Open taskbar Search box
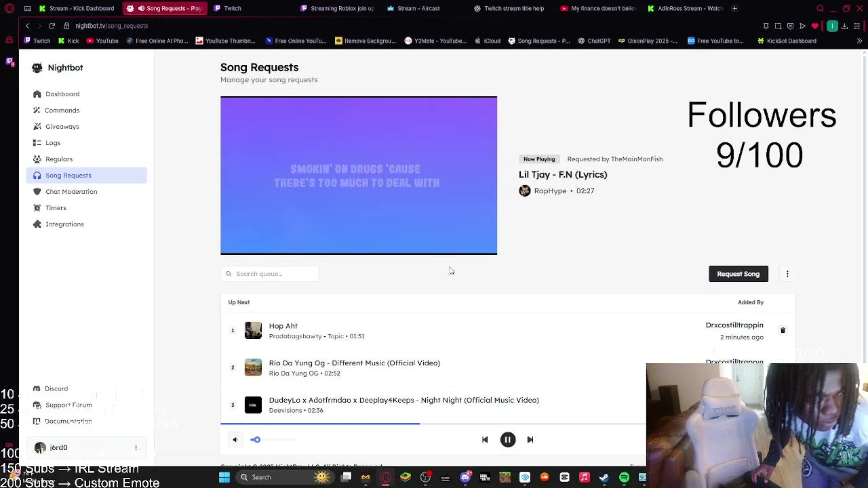This screenshot has height=488, width=868. coord(283,477)
